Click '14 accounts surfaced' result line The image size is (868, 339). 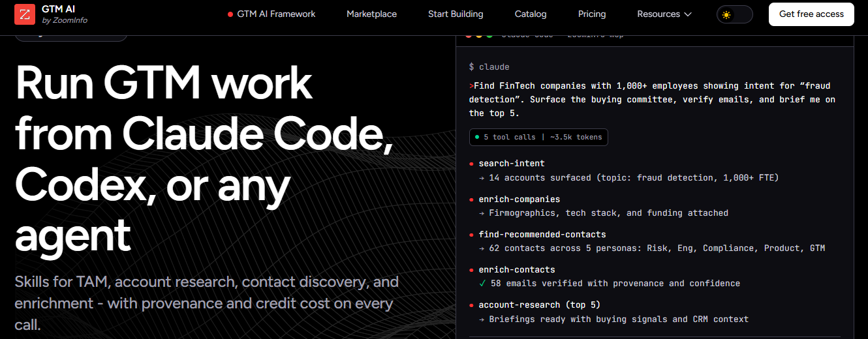[x=629, y=177]
